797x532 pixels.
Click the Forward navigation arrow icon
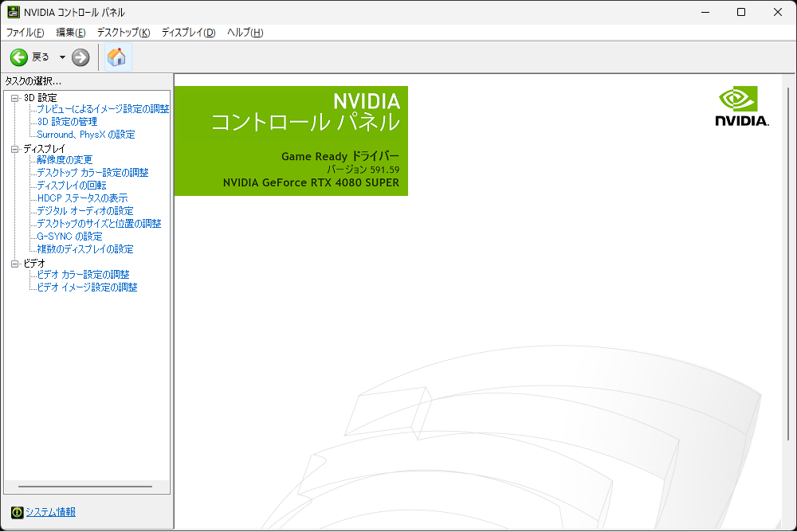pyautogui.click(x=79, y=57)
